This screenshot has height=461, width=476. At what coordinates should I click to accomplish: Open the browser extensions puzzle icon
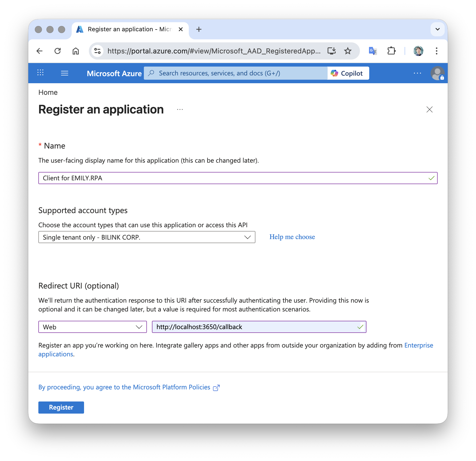click(391, 51)
